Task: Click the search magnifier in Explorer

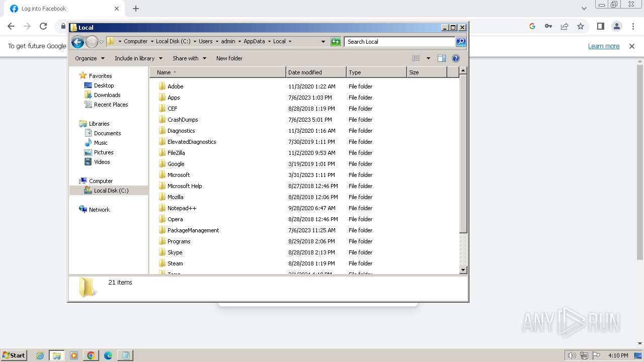Action: [x=461, y=42]
